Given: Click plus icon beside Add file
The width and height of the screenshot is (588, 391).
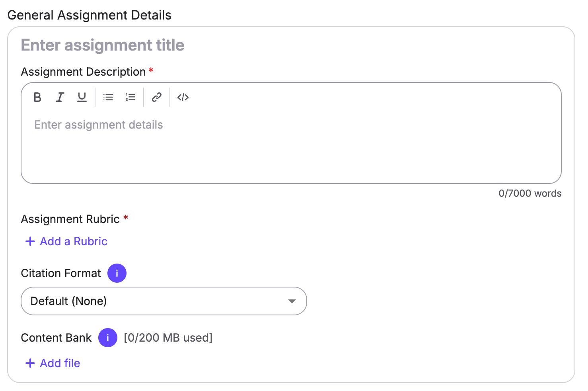Looking at the screenshot, I should (x=30, y=363).
